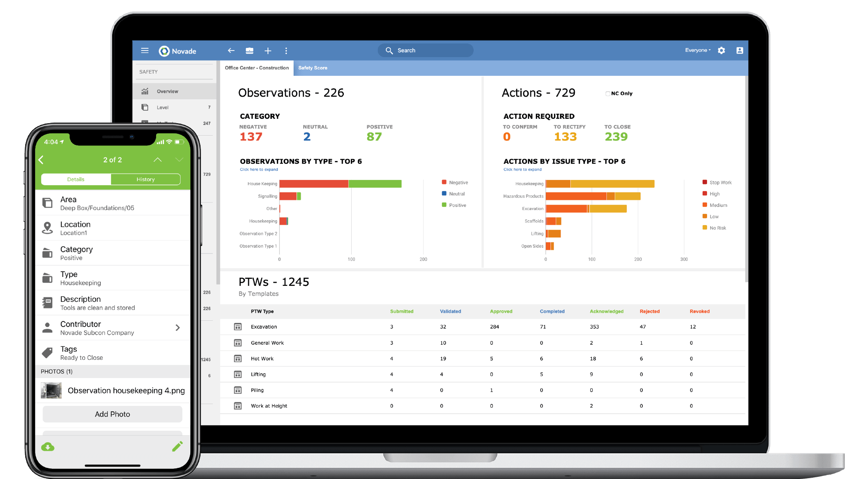The height and width of the screenshot is (479, 868).
Task: Switch to Office Center Construction tab
Action: [256, 67]
